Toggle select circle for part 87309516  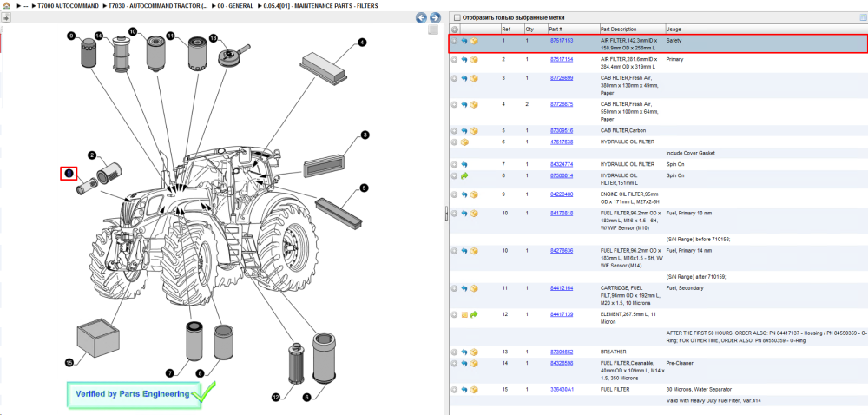(455, 131)
